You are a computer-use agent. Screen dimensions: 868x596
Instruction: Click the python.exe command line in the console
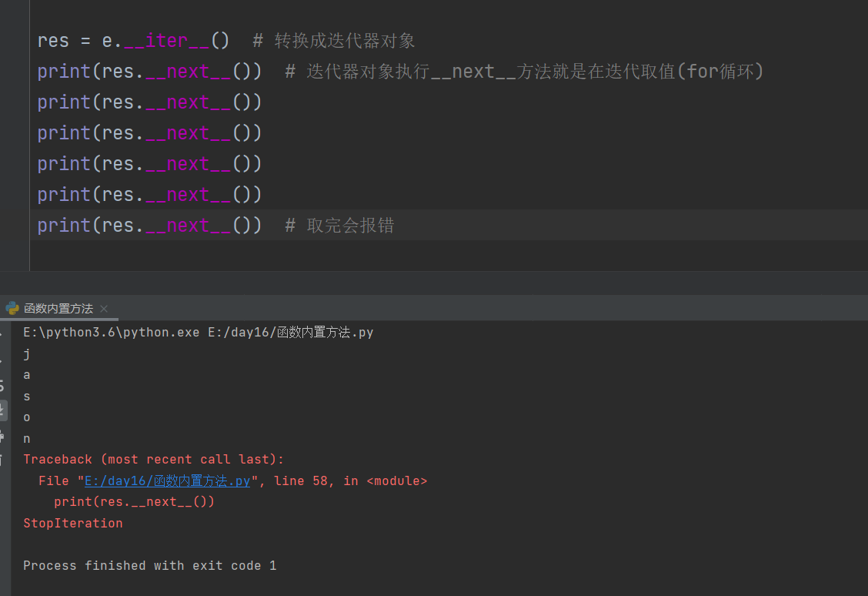[x=199, y=333]
